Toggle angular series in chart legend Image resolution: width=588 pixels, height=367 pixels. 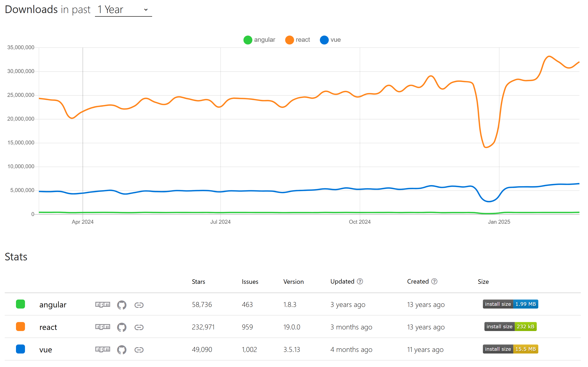click(x=259, y=40)
